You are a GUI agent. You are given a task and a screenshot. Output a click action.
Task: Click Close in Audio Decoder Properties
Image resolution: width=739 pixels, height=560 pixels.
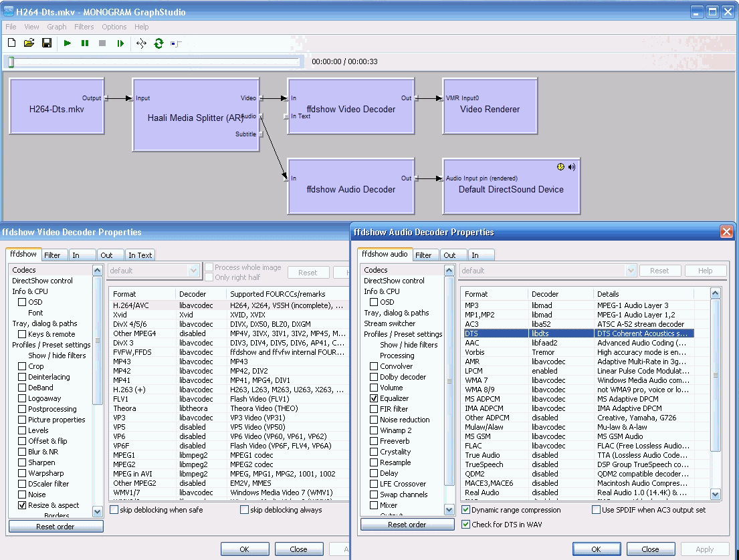[x=651, y=549]
